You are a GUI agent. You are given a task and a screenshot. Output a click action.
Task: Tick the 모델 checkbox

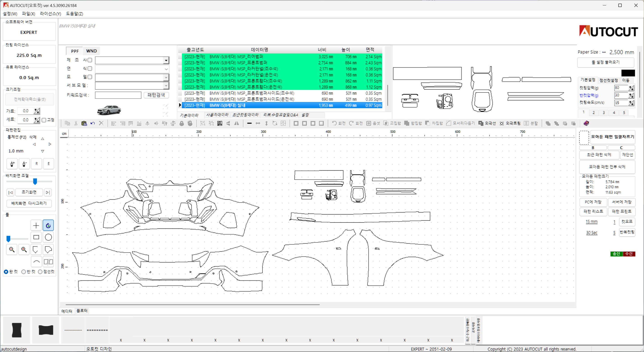90,77
